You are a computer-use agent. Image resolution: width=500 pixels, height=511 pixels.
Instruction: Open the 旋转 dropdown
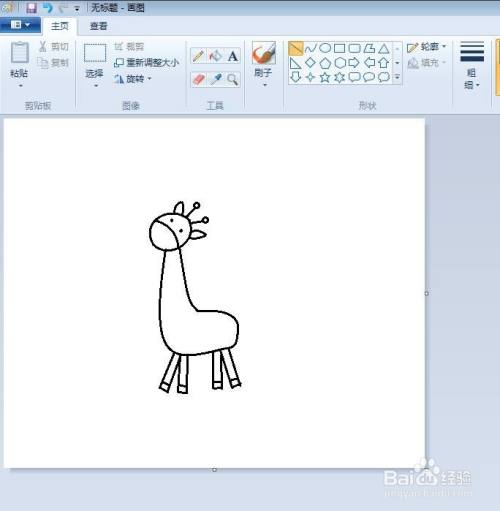[133, 79]
